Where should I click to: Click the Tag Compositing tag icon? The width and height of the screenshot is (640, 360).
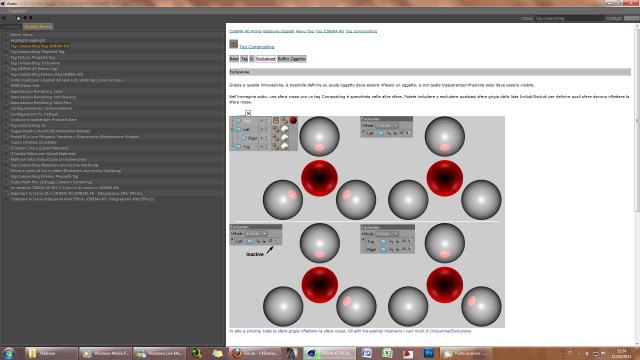pos(233,44)
